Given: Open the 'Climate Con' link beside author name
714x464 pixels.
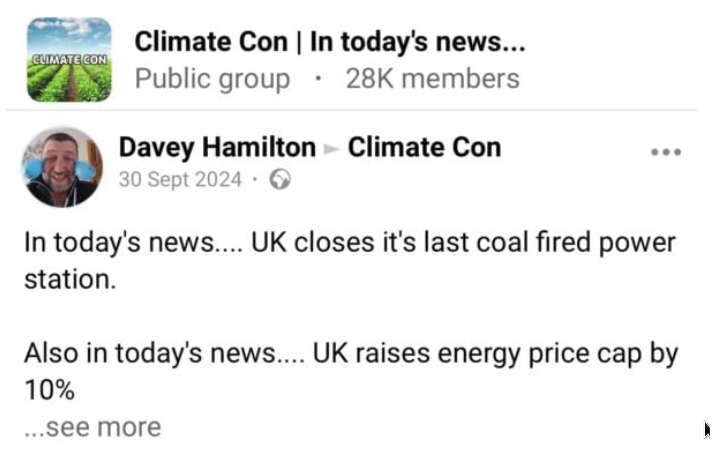Looking at the screenshot, I should pyautogui.click(x=424, y=148).
